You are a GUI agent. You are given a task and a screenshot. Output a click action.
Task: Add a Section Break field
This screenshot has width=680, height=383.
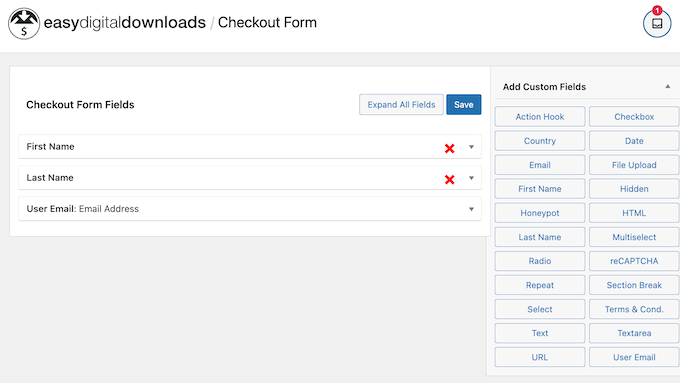click(634, 285)
